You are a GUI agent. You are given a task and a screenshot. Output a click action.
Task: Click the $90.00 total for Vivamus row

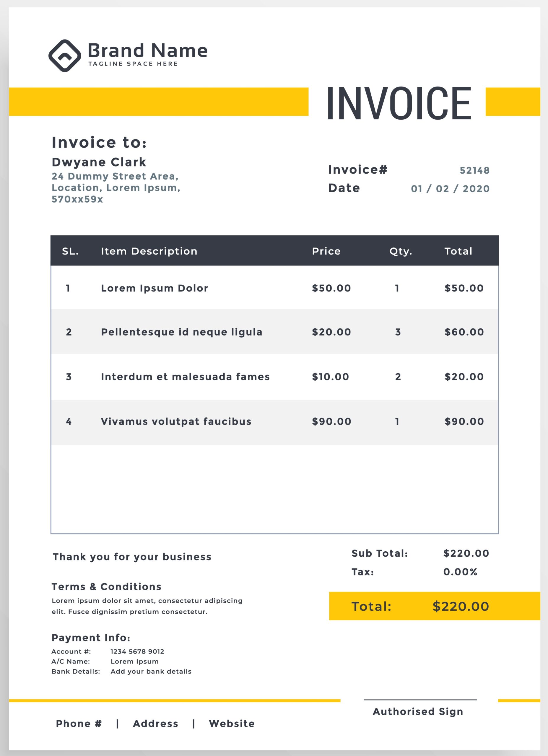point(464,422)
